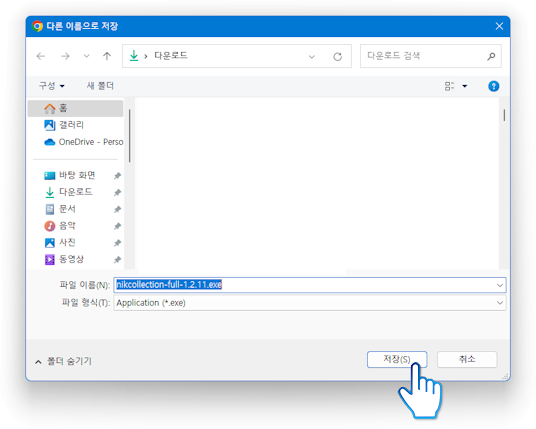Image resolution: width=536 pixels, height=429 pixels.
Task: Click the file list scrollbar
Action: coord(504,115)
